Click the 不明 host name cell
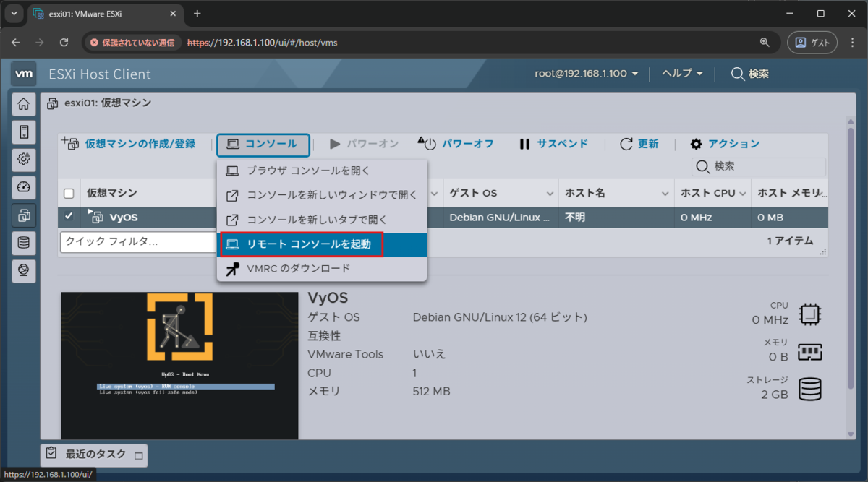The image size is (868, 482). [575, 217]
